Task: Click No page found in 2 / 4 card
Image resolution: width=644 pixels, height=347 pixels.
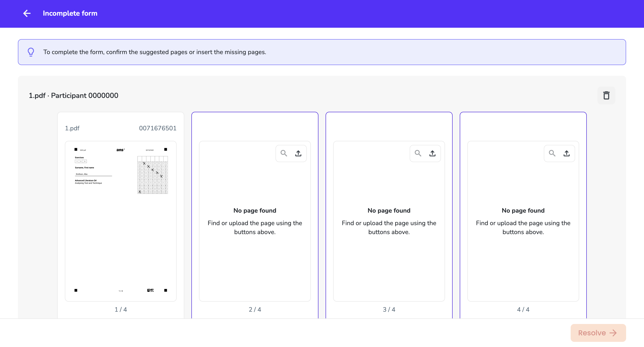Action: 255,210
